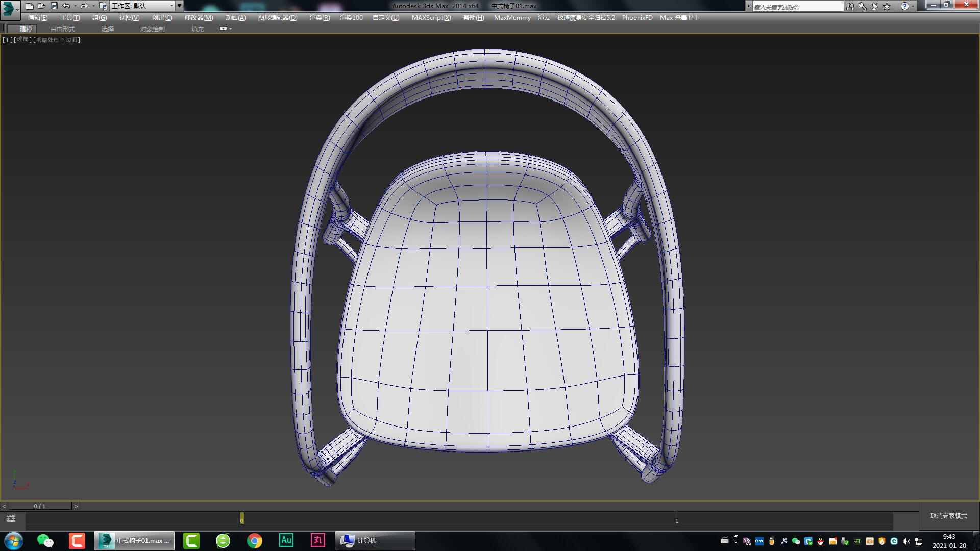Open the 修改器(M) menu

[199, 17]
